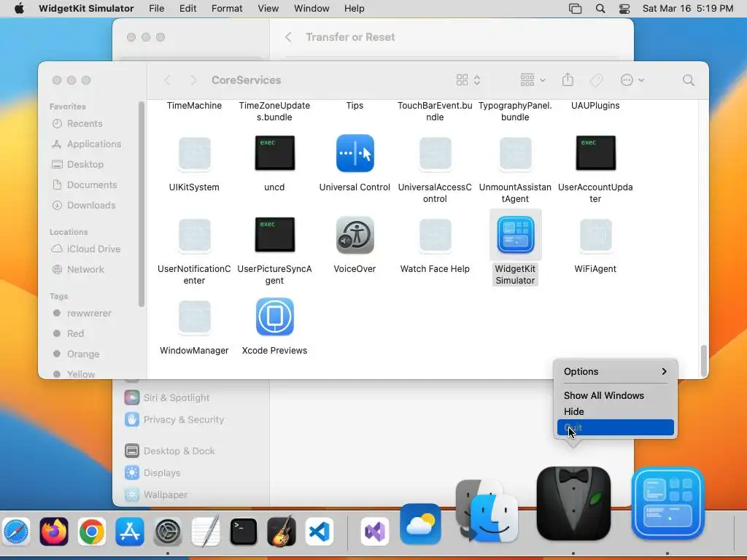Click the Share button in Finder toolbar
This screenshot has width=747, height=560.
coord(568,79)
